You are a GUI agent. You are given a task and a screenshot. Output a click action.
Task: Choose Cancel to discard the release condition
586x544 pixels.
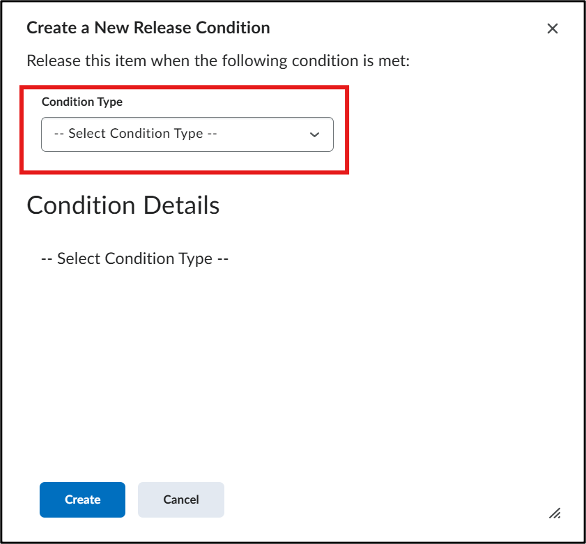click(x=181, y=500)
